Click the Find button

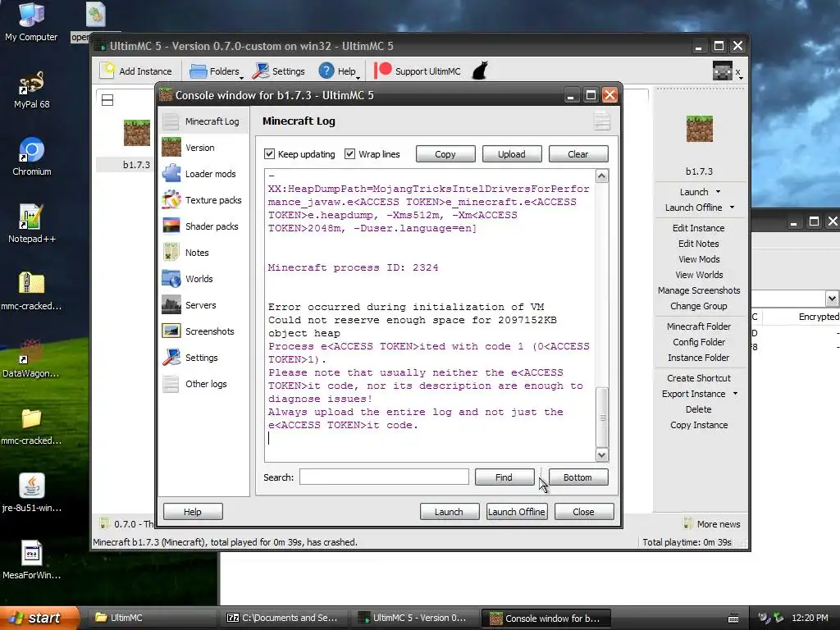click(504, 477)
